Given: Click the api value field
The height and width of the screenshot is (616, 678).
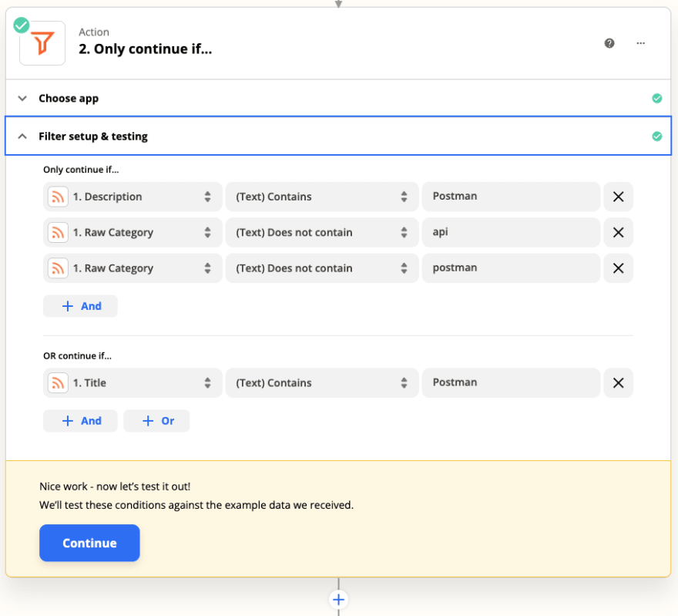Looking at the screenshot, I should coord(511,232).
